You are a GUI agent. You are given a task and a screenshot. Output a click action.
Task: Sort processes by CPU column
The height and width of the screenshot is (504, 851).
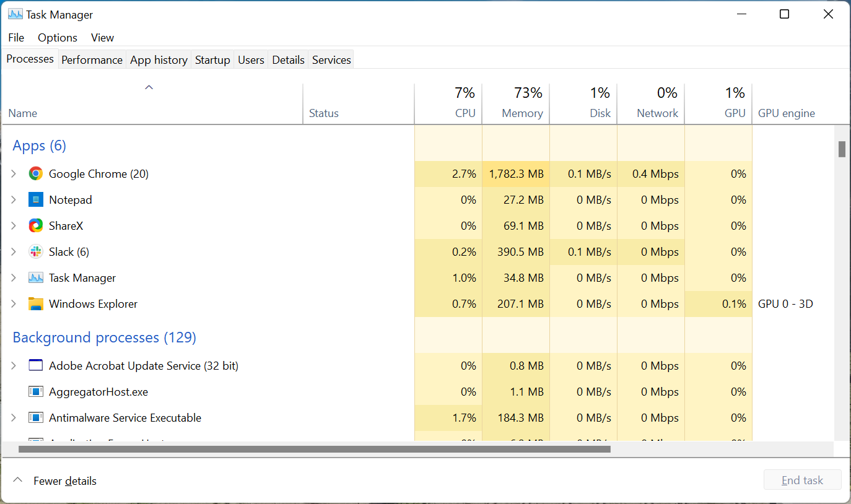448,104
